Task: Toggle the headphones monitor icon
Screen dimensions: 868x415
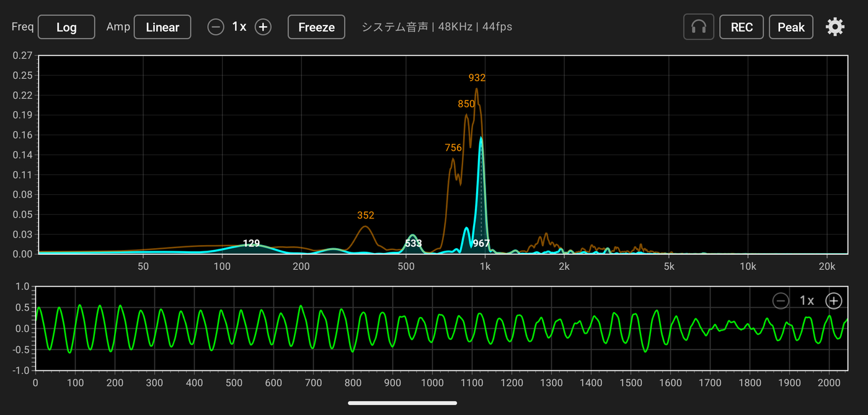Action: click(699, 27)
